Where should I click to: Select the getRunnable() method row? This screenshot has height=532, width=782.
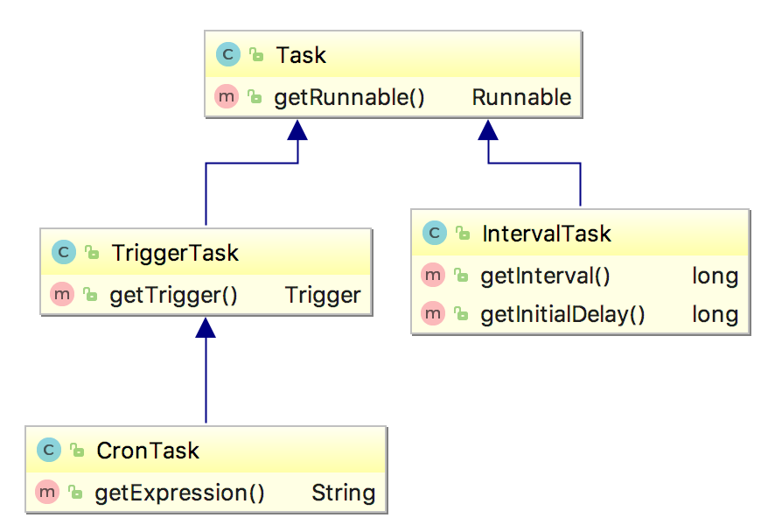click(x=393, y=97)
